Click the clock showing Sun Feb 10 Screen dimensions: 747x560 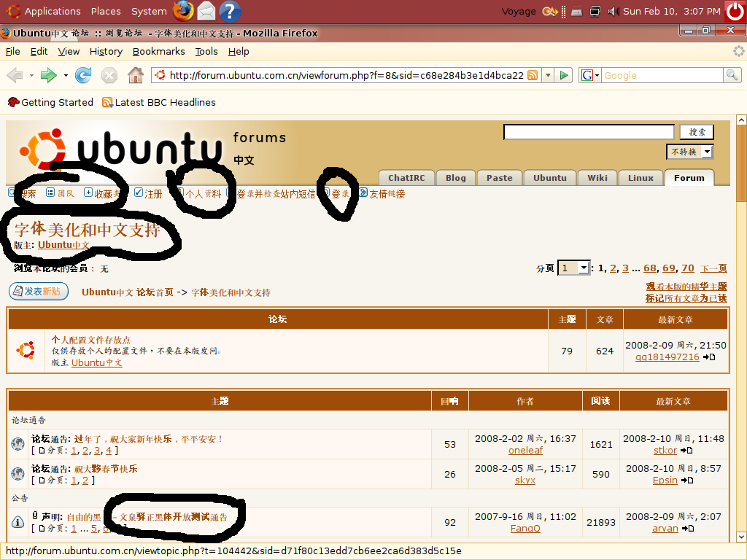[x=672, y=11]
